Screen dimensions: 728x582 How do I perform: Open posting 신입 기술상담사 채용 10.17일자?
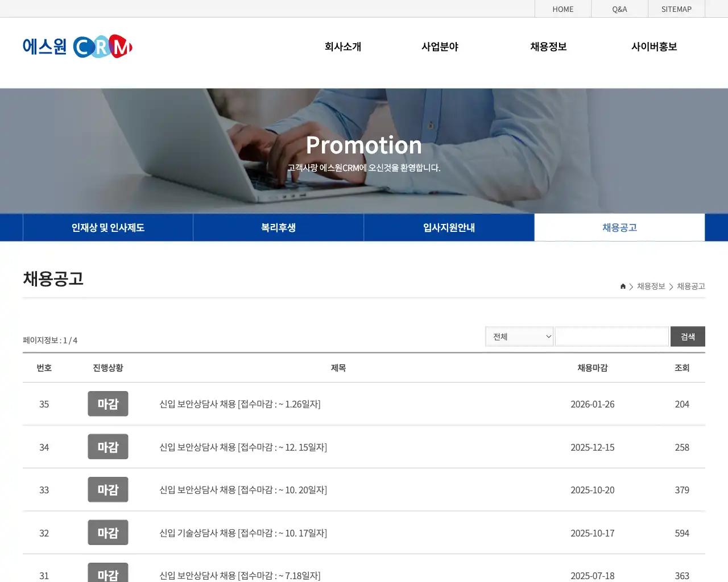click(243, 533)
